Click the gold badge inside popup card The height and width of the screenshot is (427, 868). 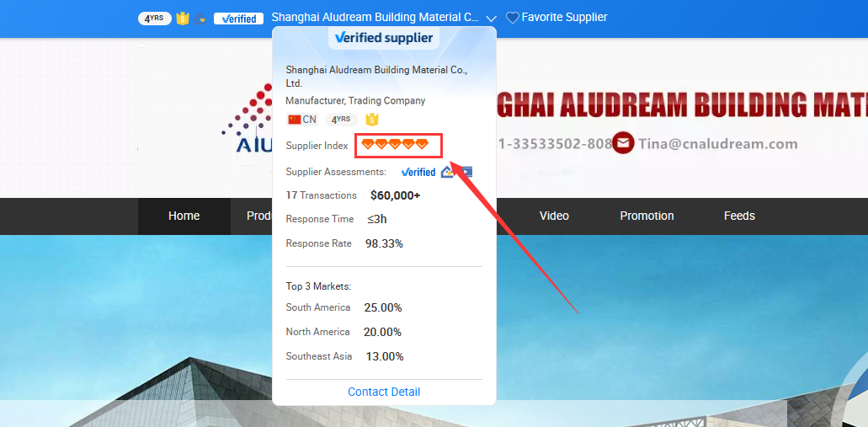[372, 119]
